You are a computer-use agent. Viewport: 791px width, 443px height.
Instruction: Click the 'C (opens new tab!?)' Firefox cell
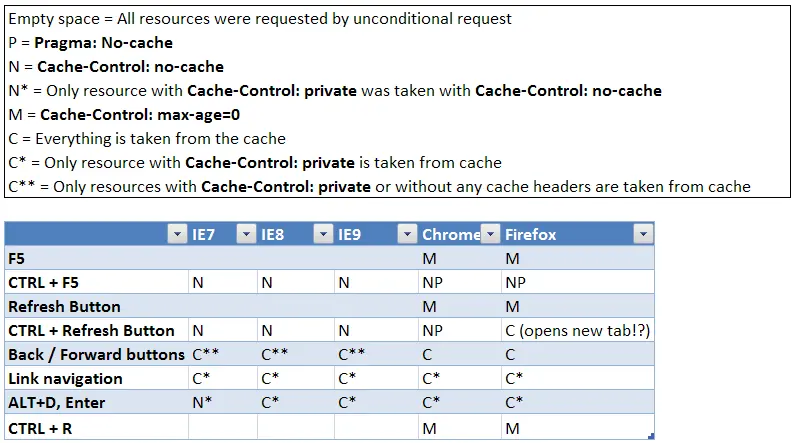(x=578, y=330)
